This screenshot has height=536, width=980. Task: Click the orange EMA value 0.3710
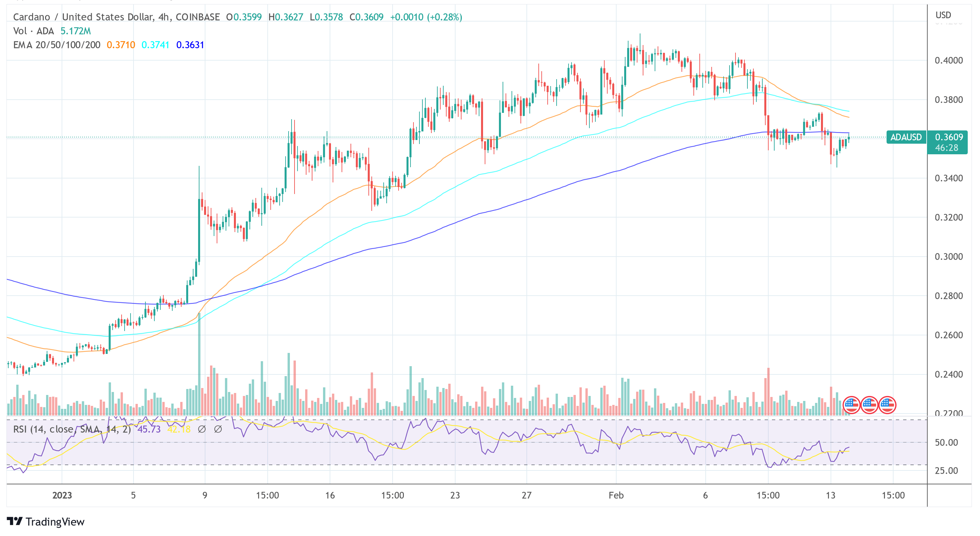point(121,45)
